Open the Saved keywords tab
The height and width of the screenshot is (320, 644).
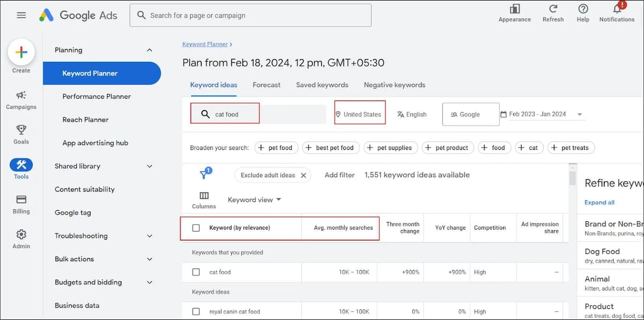point(322,85)
